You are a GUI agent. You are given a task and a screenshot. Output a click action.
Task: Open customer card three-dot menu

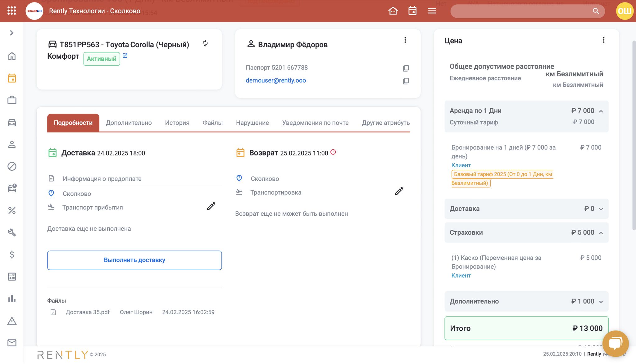point(405,40)
